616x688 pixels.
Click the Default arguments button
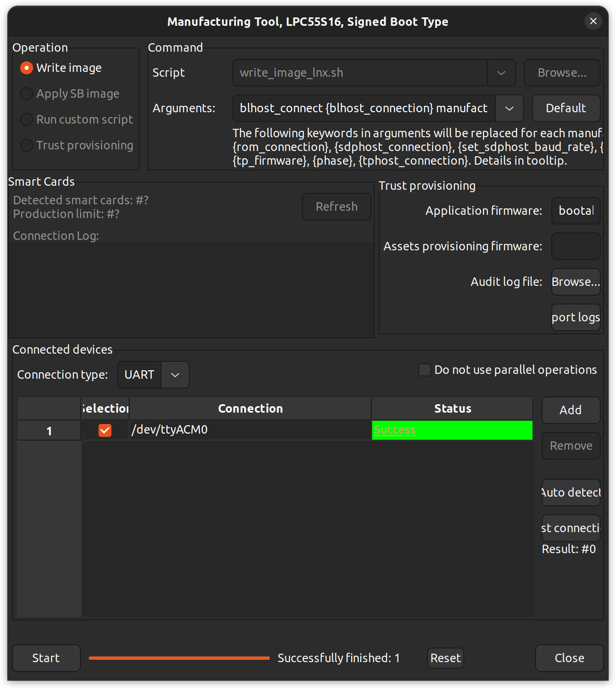(566, 108)
